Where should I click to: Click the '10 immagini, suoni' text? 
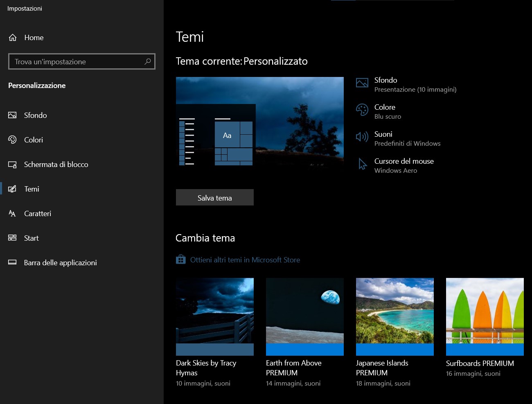point(203,384)
